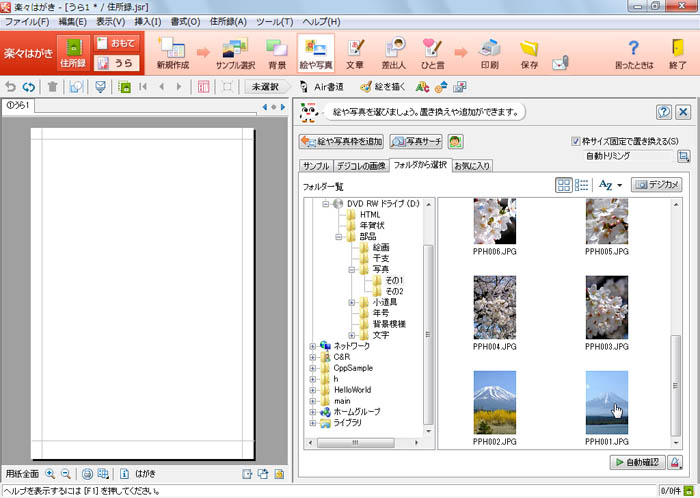This screenshot has width=700, height=498.
Task: Open the 住所録 address book
Action: (x=72, y=52)
